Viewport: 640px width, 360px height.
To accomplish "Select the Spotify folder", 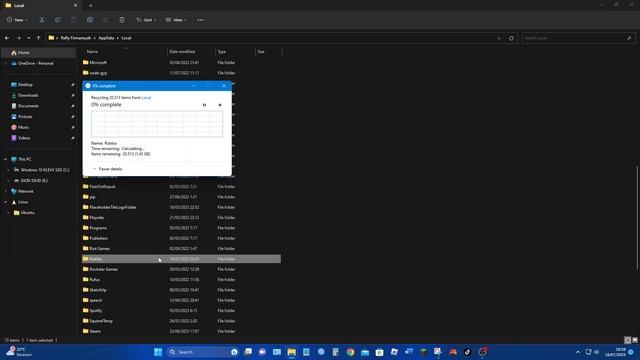I will click(96, 311).
